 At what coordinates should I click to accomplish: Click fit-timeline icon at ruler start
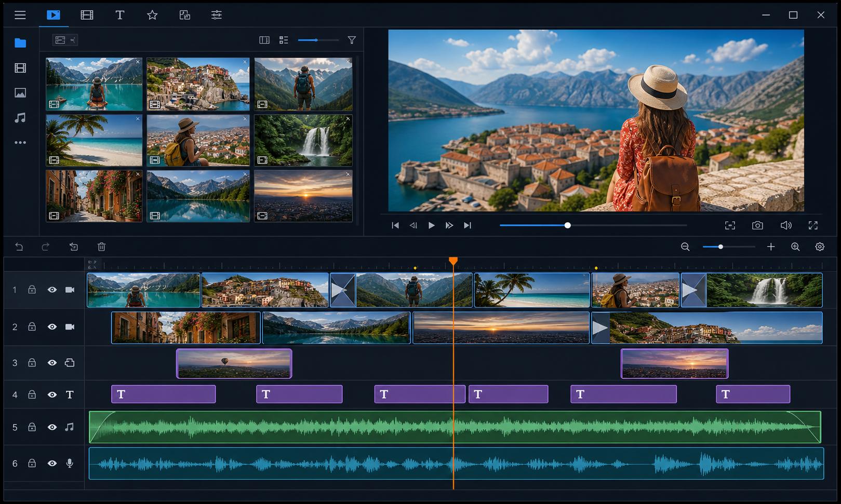pos(92,264)
